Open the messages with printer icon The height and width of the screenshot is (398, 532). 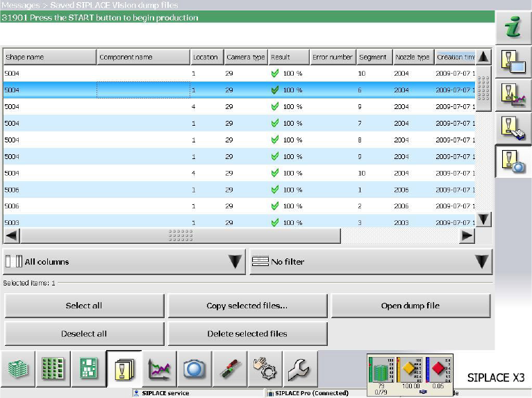point(513,127)
